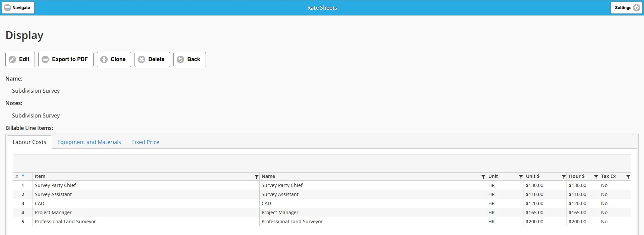Click the hamburger icon in Navigate
The height and width of the screenshot is (235, 644).
tap(7, 8)
